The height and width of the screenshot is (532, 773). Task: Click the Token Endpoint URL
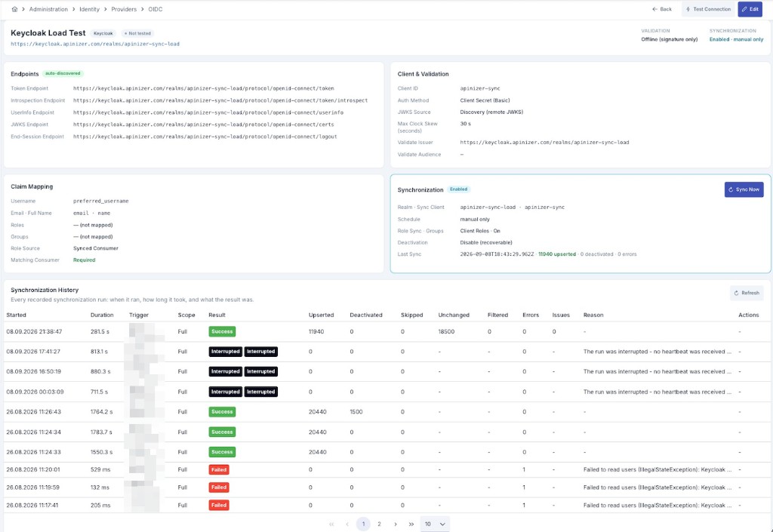(204, 89)
